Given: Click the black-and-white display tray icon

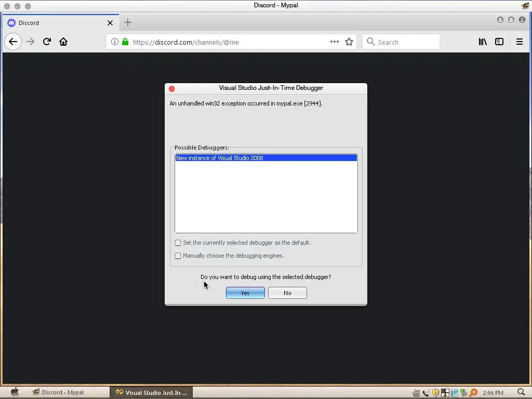Looking at the screenshot, I should (x=445, y=393).
